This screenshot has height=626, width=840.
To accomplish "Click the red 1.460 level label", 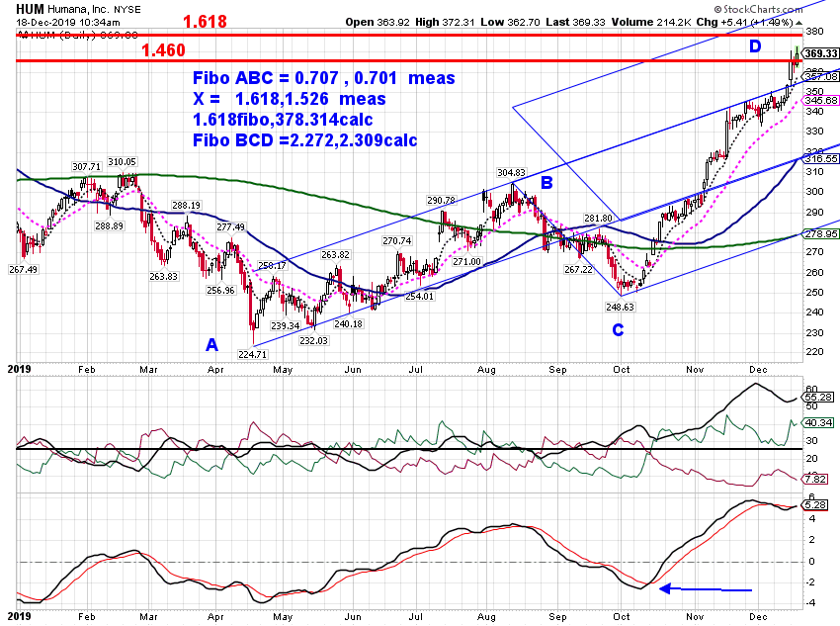I will 163,49.
